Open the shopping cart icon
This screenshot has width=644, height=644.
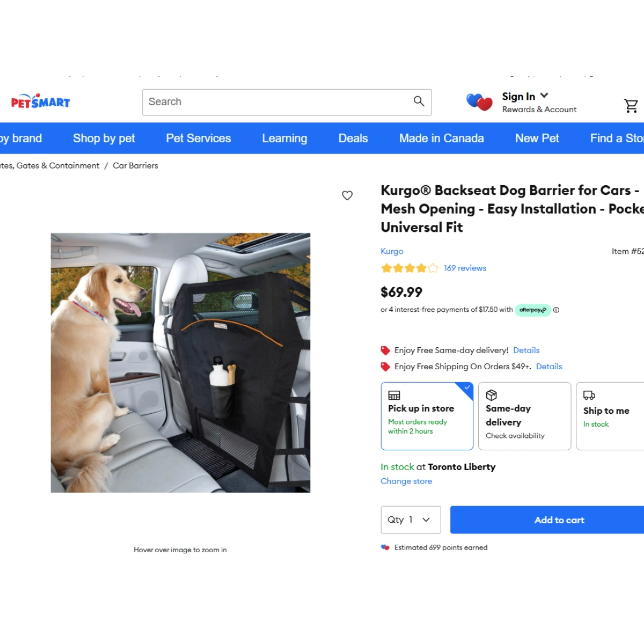pos(631,106)
